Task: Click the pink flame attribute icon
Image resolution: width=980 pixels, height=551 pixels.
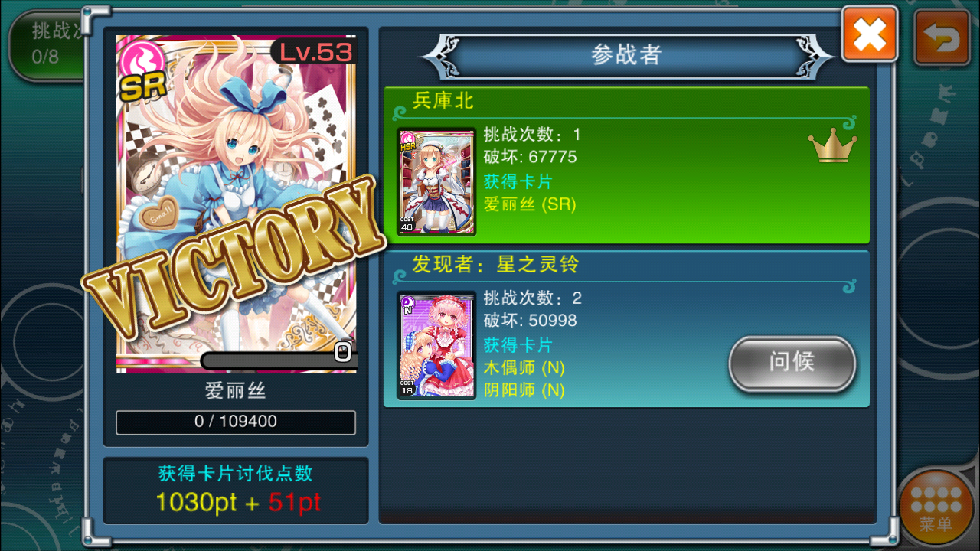Action: [140, 58]
